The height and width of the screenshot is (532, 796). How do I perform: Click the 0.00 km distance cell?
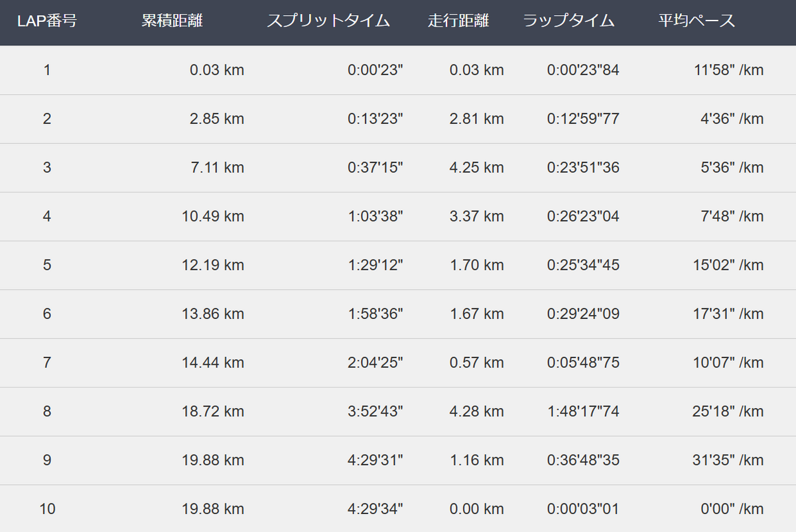click(476, 509)
